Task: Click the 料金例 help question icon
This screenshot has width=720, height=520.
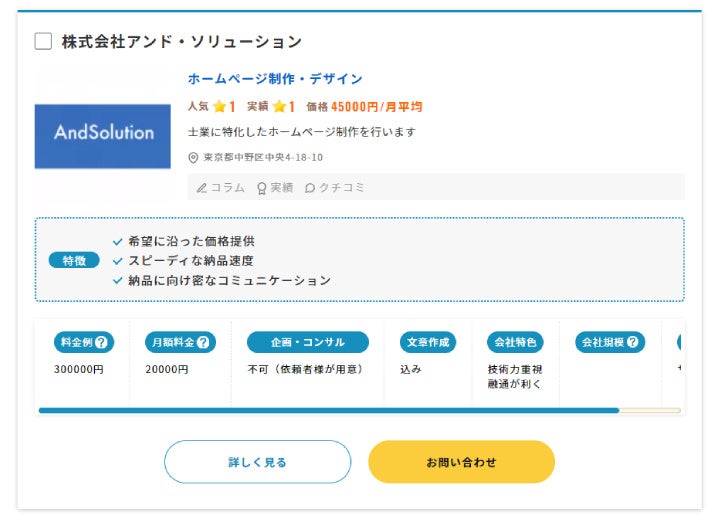Action: pos(102,342)
